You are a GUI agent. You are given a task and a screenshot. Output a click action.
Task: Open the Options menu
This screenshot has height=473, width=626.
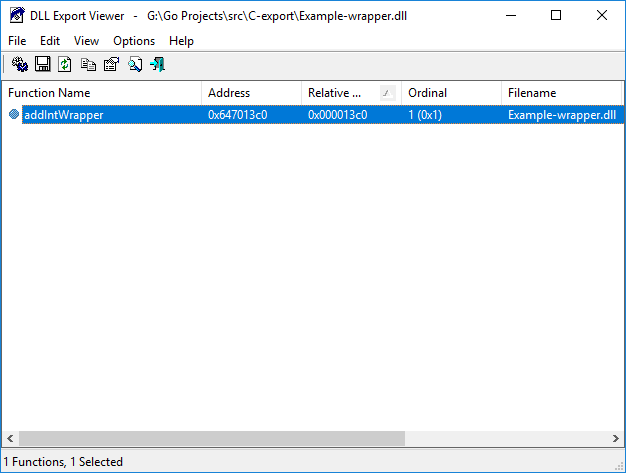click(x=134, y=41)
